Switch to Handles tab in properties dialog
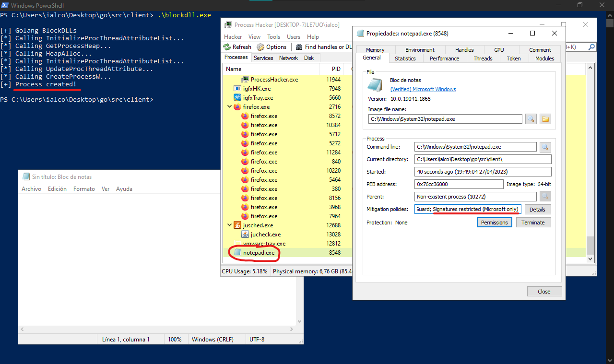This screenshot has height=364, width=614. coord(464,50)
